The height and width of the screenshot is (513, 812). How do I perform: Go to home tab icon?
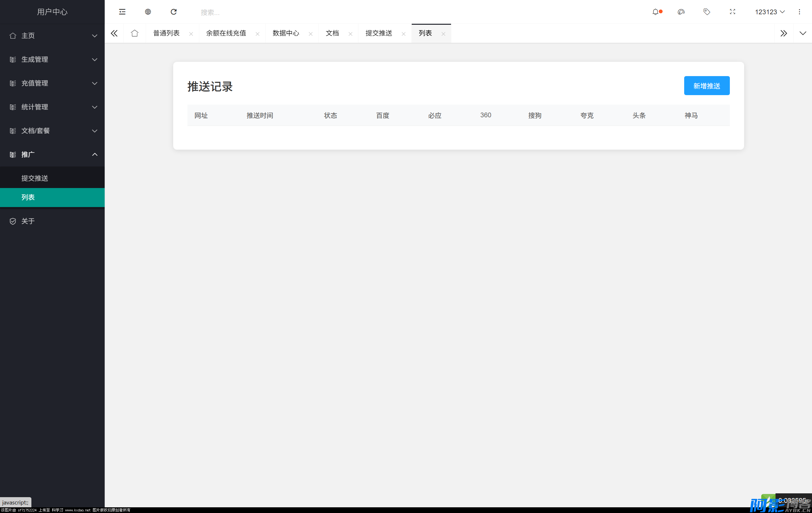(134, 33)
